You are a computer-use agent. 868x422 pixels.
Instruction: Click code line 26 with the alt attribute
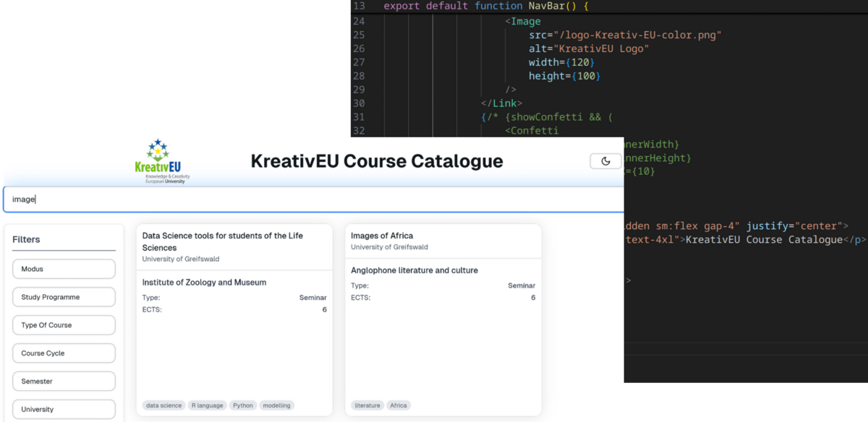click(x=588, y=48)
